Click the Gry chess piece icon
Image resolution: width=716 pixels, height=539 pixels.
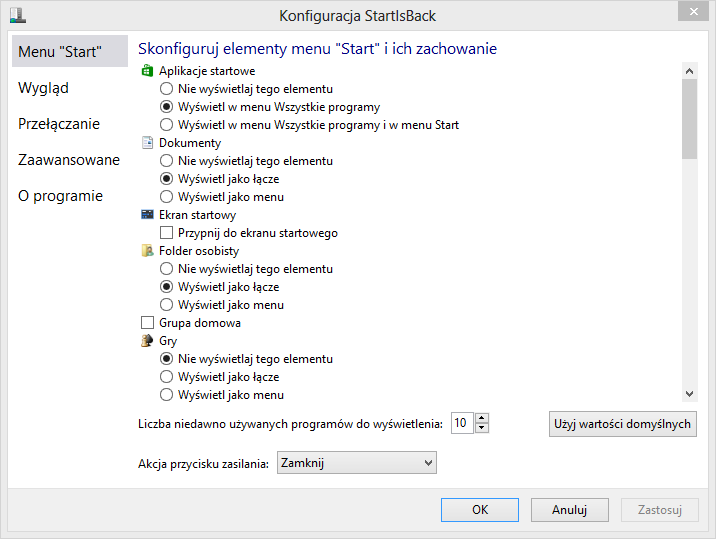[x=147, y=340]
